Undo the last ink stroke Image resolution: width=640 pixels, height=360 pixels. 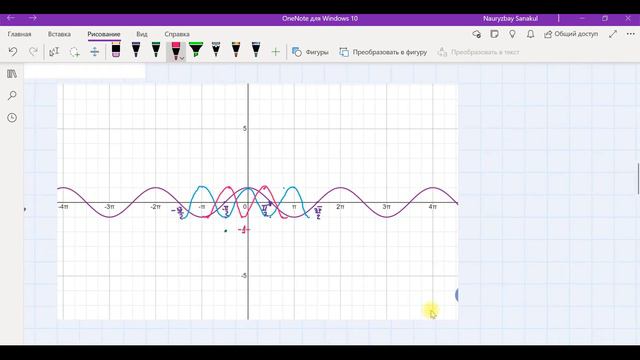click(13, 52)
